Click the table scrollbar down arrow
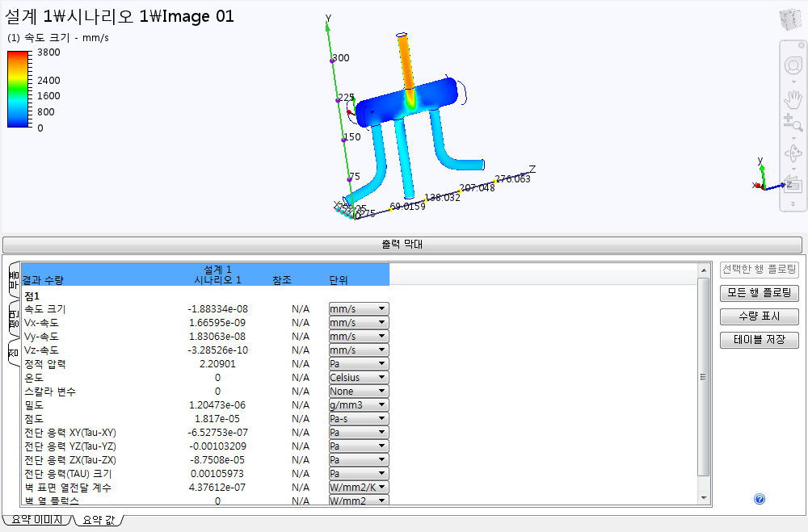 [704, 499]
